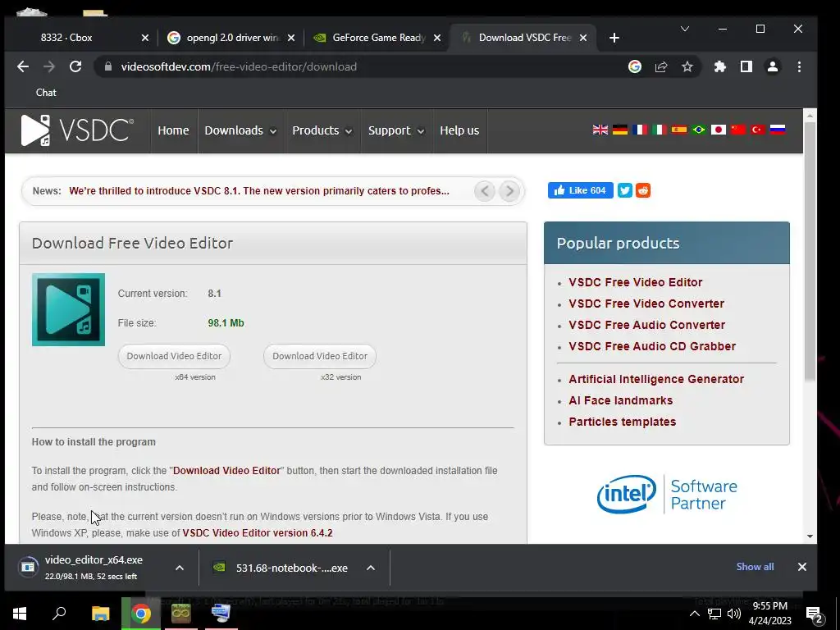
Task: Bookmark this page with the star icon
Action: 687,67
